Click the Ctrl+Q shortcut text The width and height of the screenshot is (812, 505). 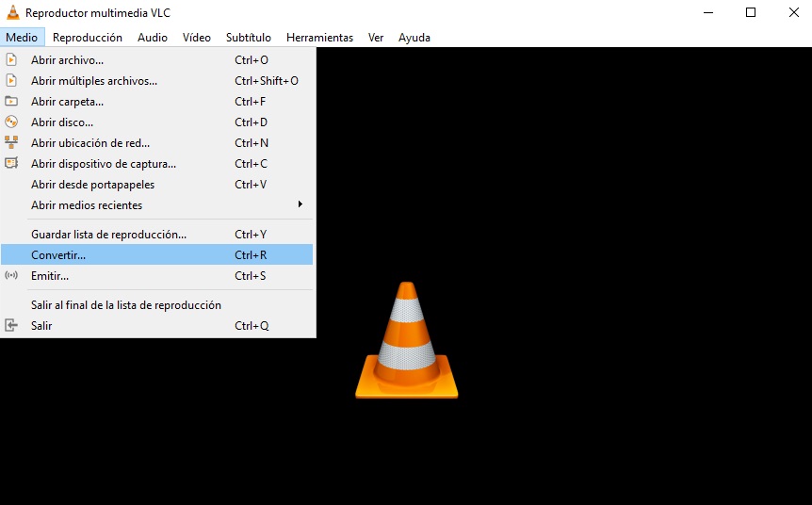point(252,325)
